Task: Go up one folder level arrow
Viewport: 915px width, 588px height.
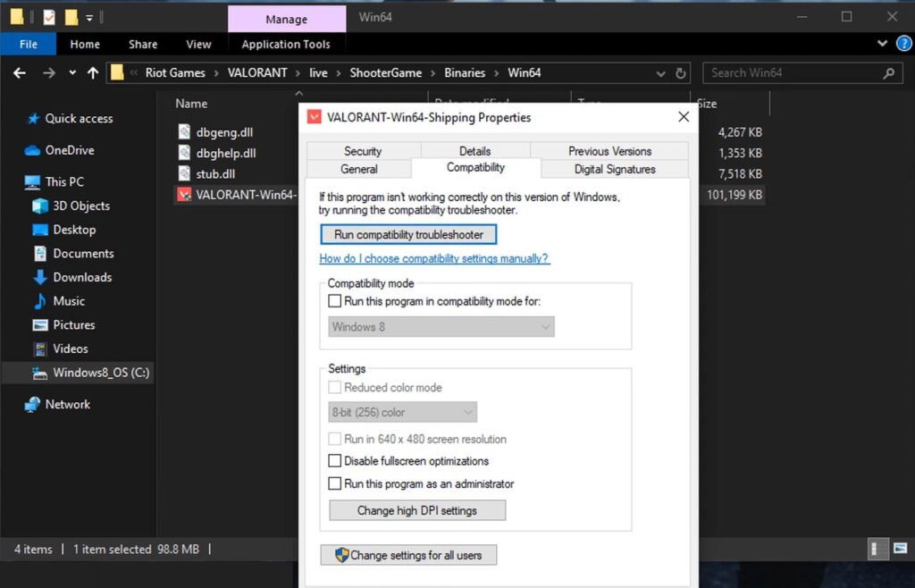Action: point(93,73)
